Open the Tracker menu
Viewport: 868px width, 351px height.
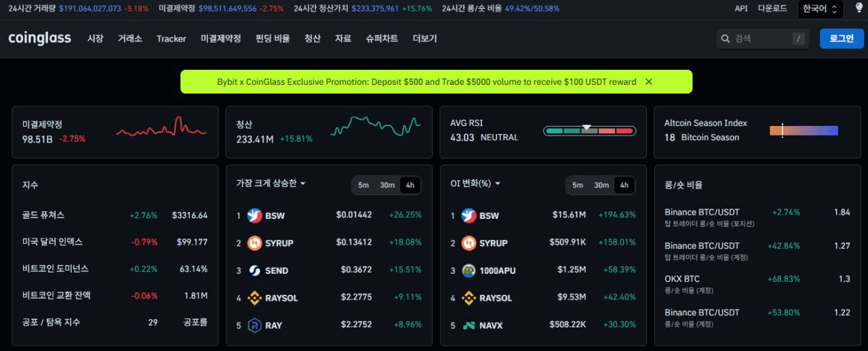171,39
